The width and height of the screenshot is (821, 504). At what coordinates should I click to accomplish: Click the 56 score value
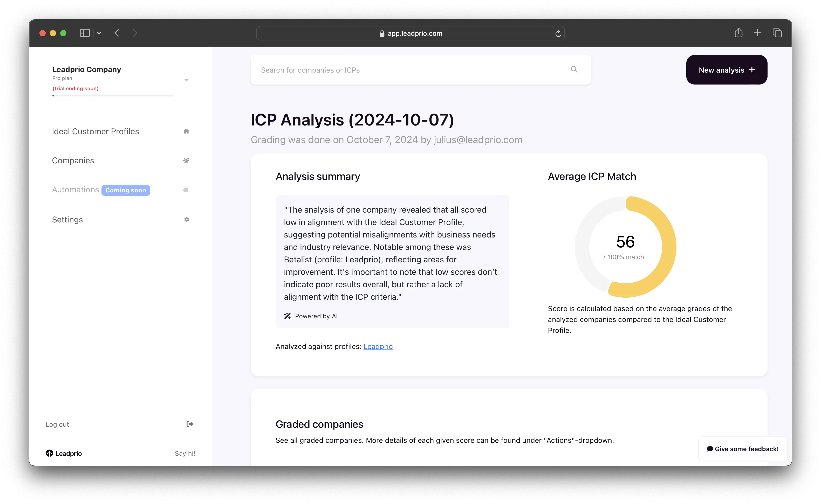[625, 242]
